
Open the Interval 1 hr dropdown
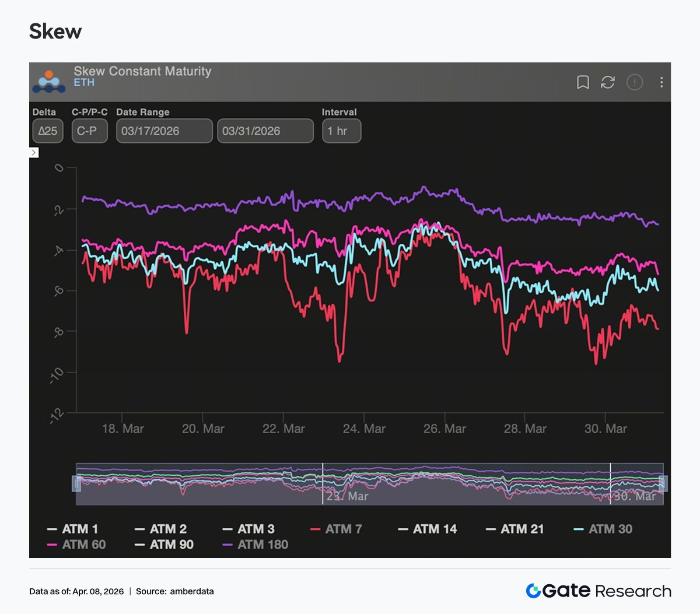point(341,131)
